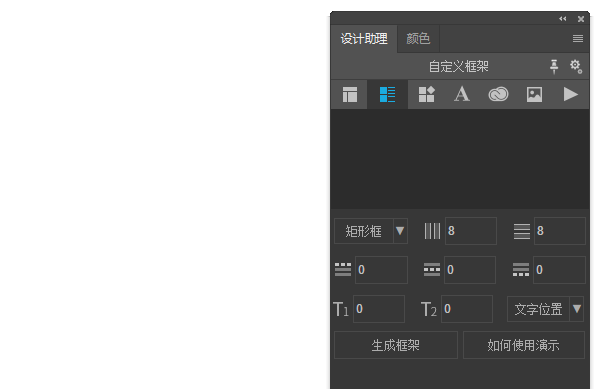Click the T2 value field

point(467,309)
